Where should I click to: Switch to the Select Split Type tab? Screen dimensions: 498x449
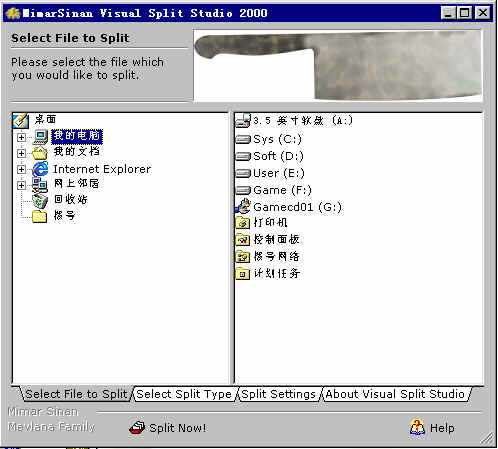[x=184, y=394]
